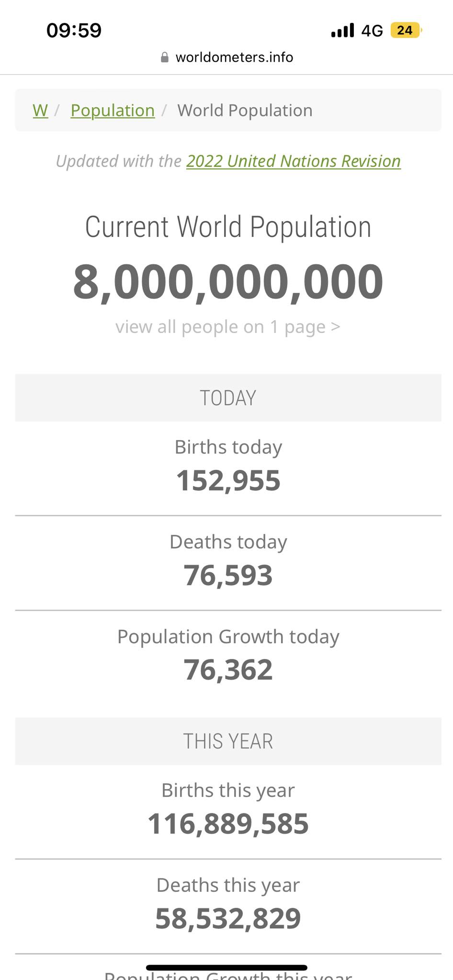This screenshot has width=453, height=980.
Task: Tap the yellow battery indicator showing 24
Action: tap(405, 31)
